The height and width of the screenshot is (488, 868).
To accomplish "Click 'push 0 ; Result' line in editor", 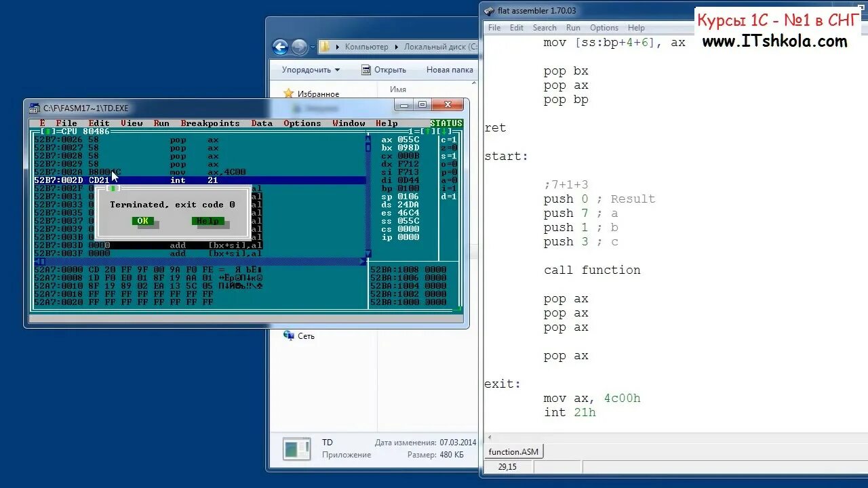I will click(599, 199).
